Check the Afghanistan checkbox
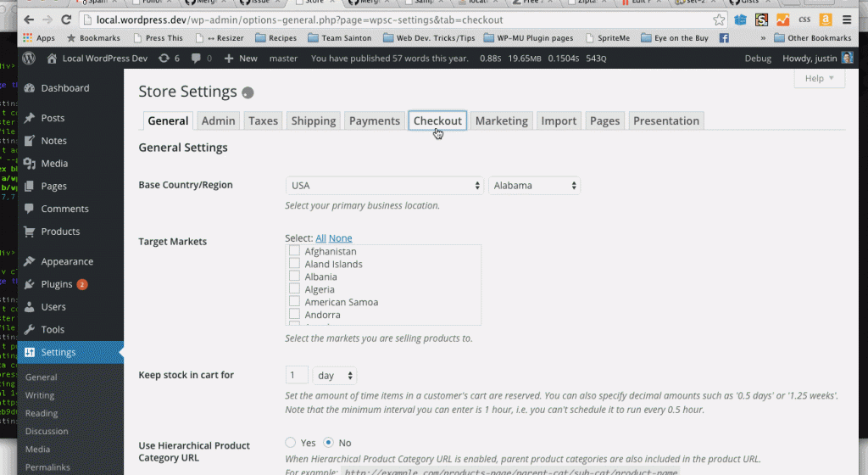The width and height of the screenshot is (868, 475). click(294, 251)
